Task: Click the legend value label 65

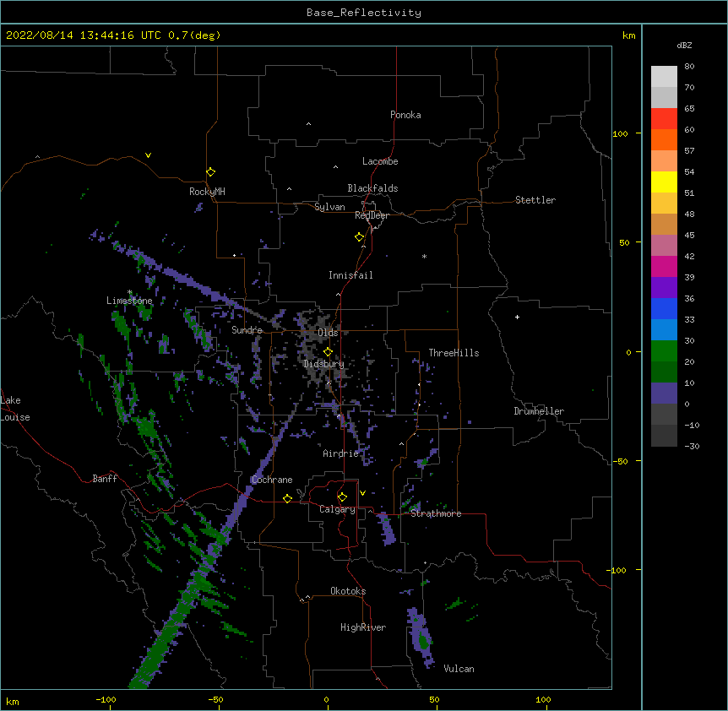Action: 689,108
